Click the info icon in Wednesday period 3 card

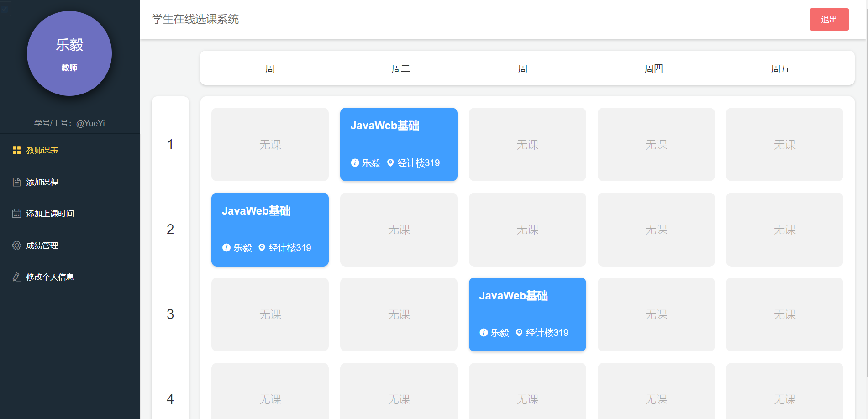point(484,333)
